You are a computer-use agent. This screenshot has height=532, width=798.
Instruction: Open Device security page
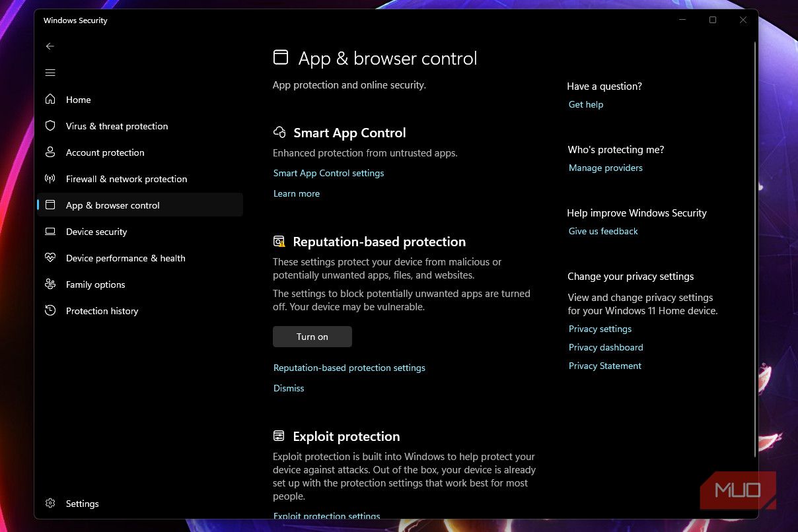(x=140, y=231)
